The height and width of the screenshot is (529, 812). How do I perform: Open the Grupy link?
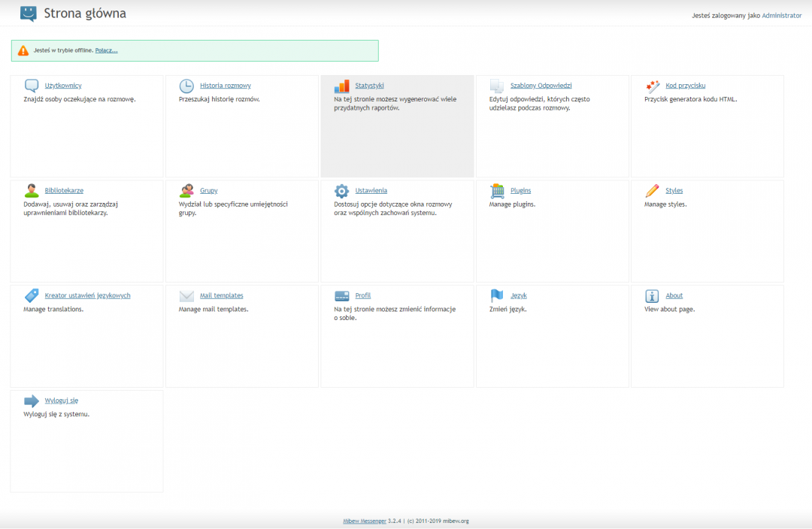pyautogui.click(x=209, y=190)
